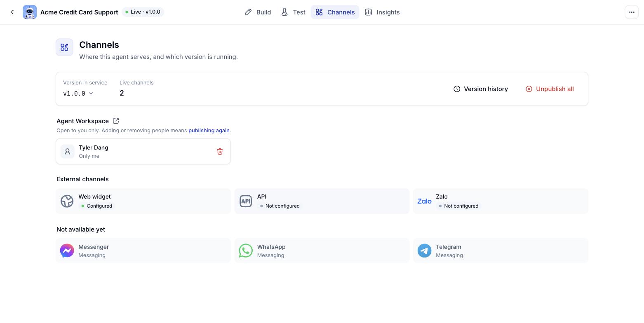Image resolution: width=644 pixels, height=323 pixels.
Task: Expand the v1.0.0 version dropdown
Action: 78,94
